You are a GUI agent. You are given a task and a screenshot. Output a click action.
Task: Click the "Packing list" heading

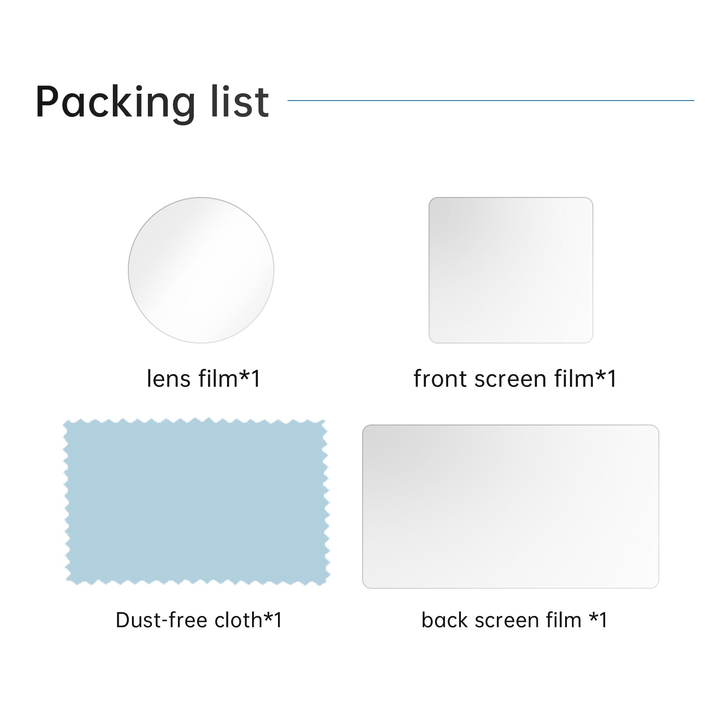(x=152, y=102)
